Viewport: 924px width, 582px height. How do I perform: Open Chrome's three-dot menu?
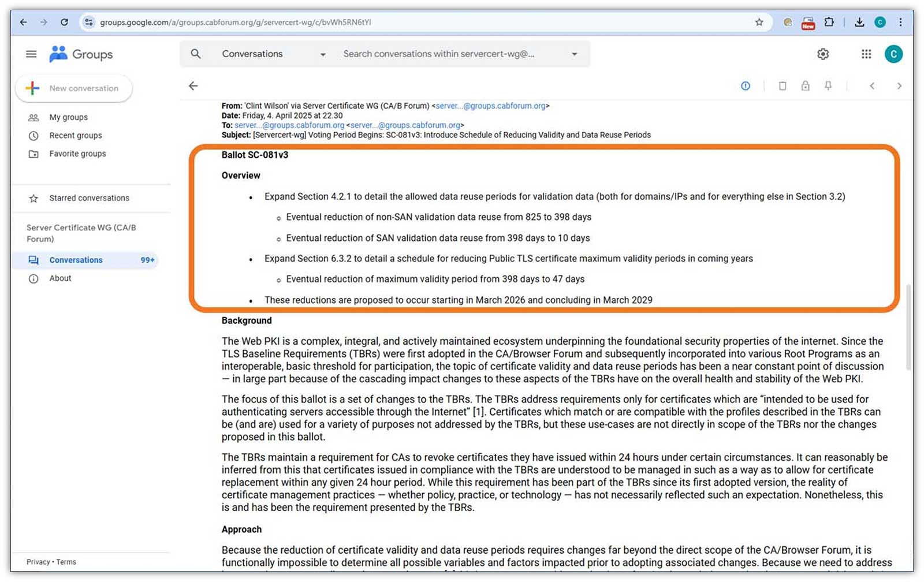click(x=900, y=22)
